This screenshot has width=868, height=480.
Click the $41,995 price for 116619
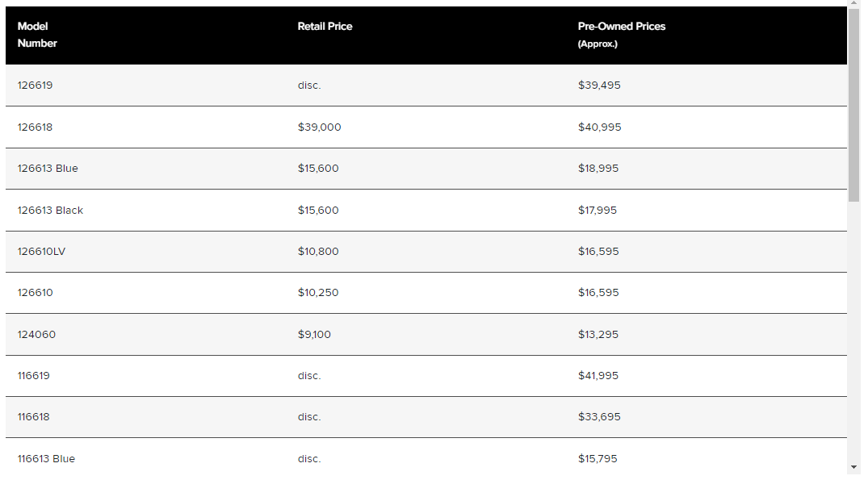pos(598,376)
